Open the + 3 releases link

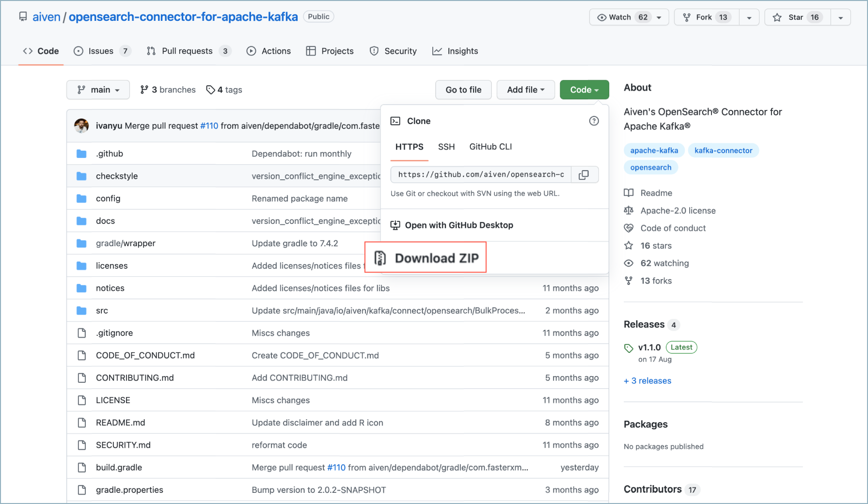(647, 381)
